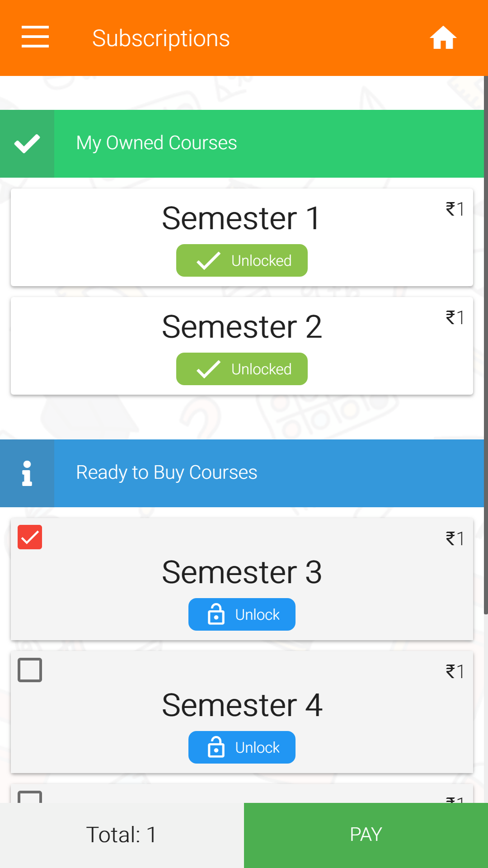Screen dimensions: 488x868
Task: Uncheck the Semester 3 checkbox
Action: (30, 537)
